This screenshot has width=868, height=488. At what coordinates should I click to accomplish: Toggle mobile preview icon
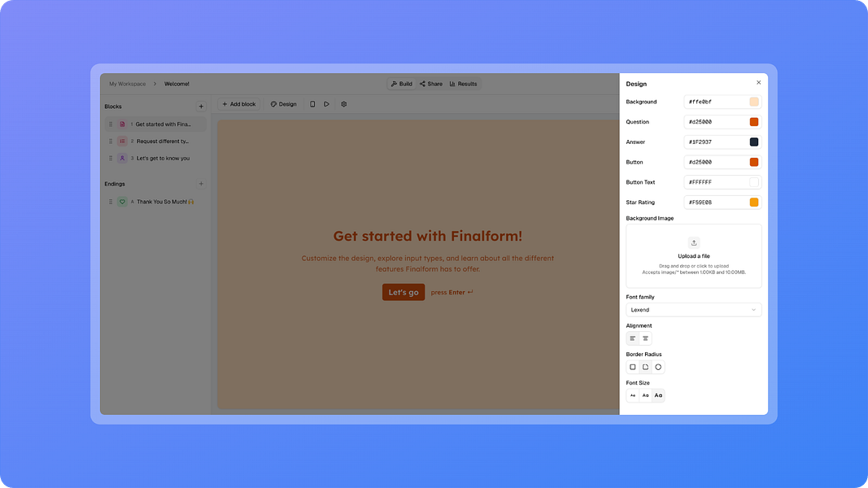click(x=312, y=104)
